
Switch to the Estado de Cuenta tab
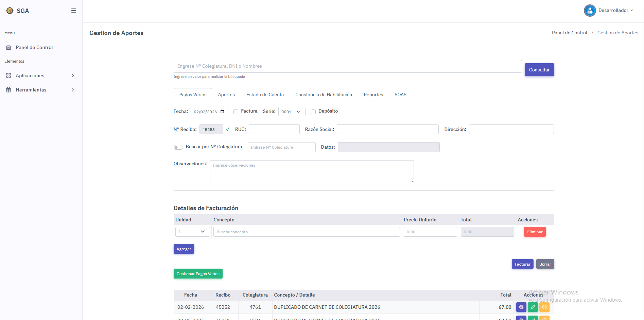pos(265,95)
